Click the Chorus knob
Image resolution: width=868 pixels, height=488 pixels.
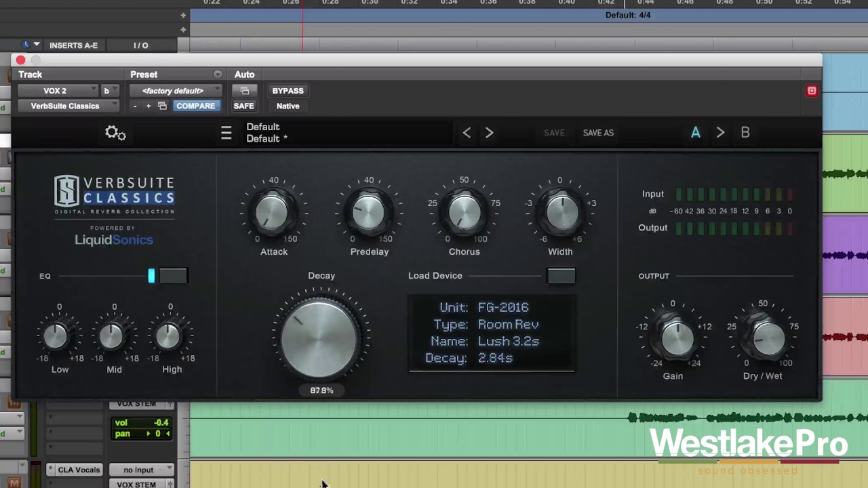(464, 212)
